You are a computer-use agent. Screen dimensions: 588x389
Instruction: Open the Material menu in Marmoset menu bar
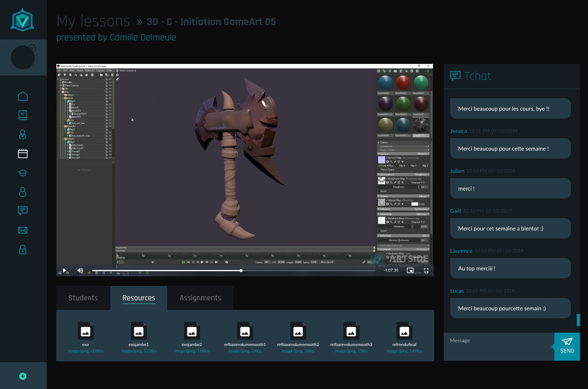(x=89, y=71)
